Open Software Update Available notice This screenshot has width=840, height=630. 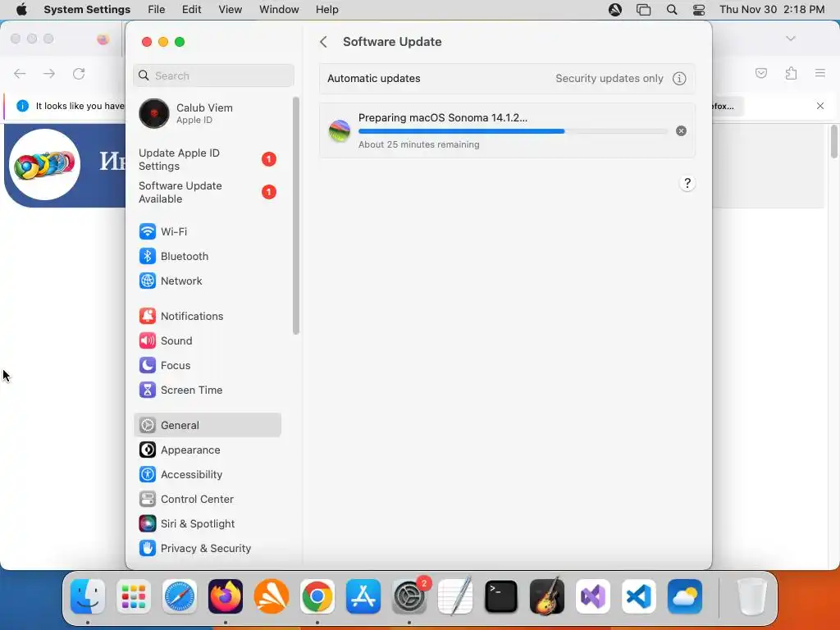[x=208, y=192]
